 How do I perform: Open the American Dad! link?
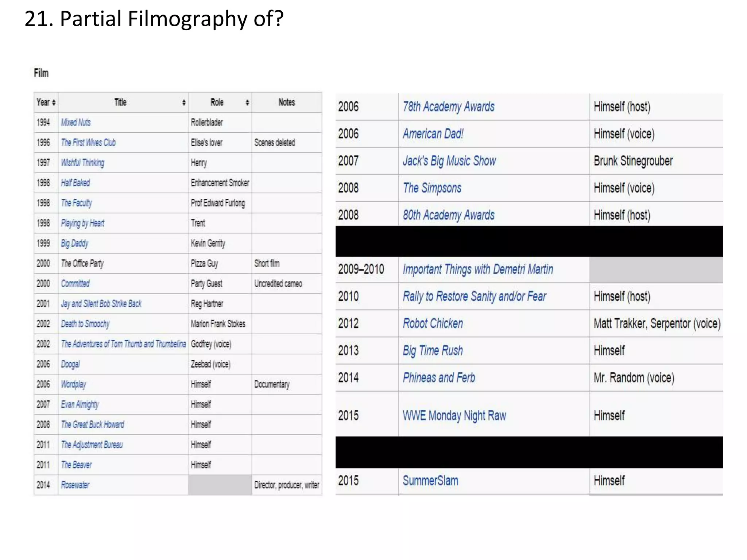[x=433, y=134]
